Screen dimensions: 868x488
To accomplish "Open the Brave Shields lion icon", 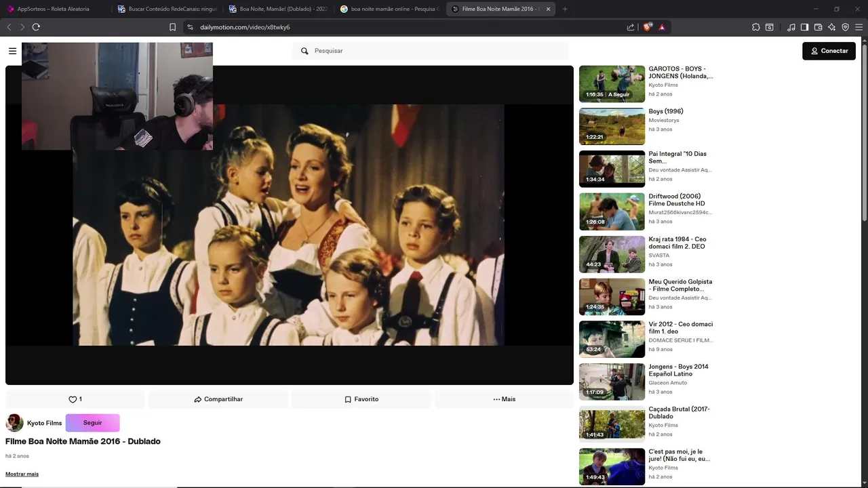I will coord(648,27).
